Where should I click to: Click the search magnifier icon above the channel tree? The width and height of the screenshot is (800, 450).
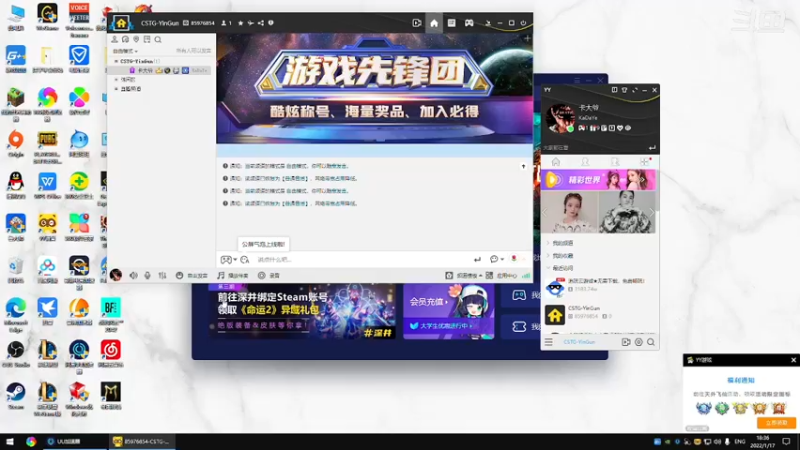[158, 39]
